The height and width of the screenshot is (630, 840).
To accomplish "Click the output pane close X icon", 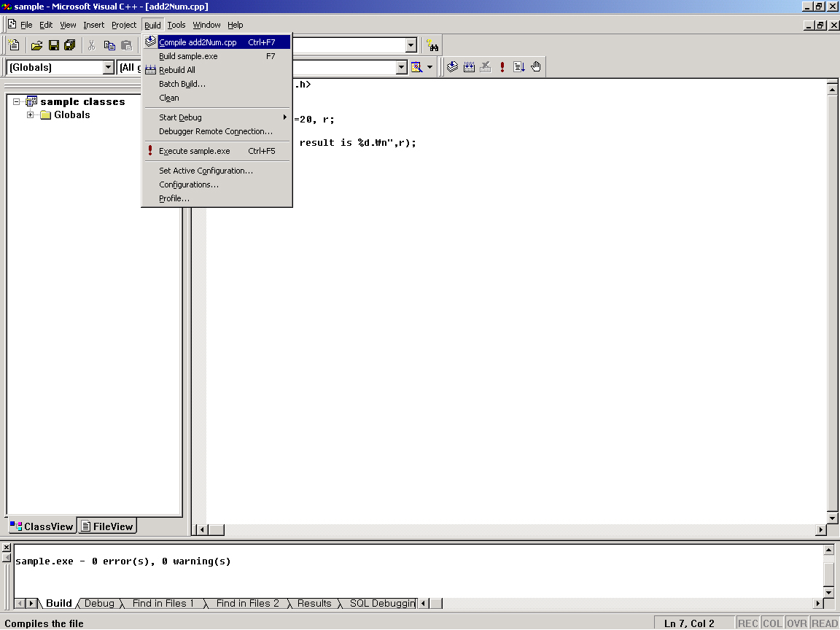I will (7, 548).
